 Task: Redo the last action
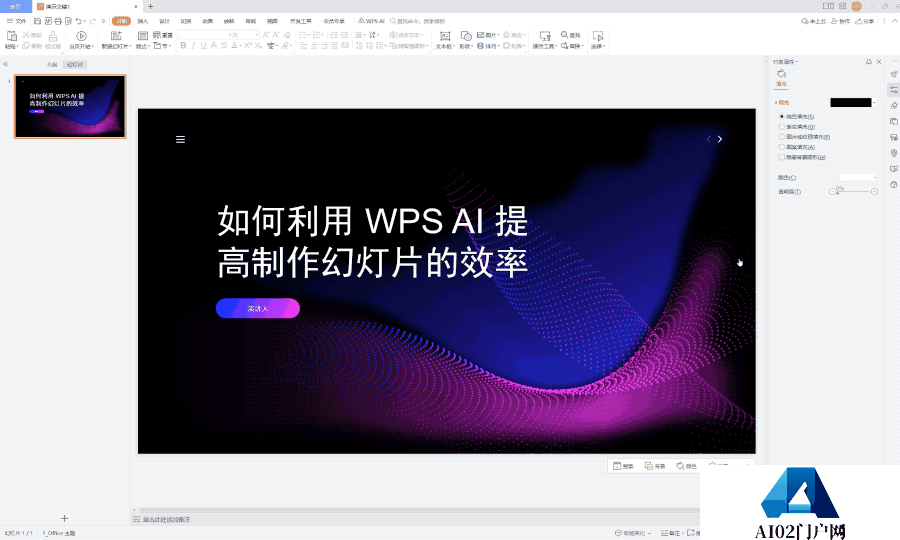pos(92,21)
